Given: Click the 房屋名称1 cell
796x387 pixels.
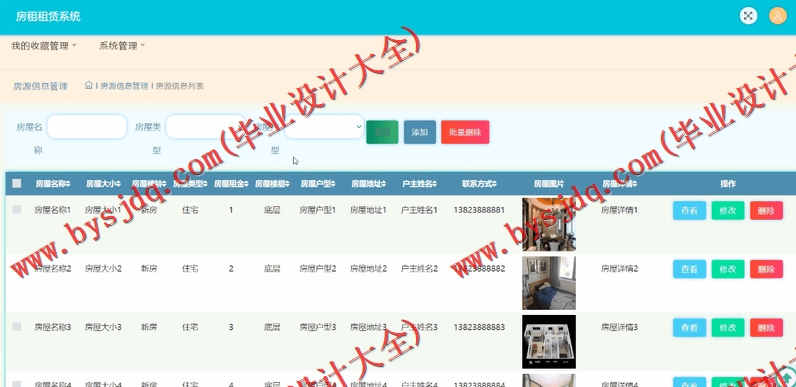Looking at the screenshot, I should [53, 210].
